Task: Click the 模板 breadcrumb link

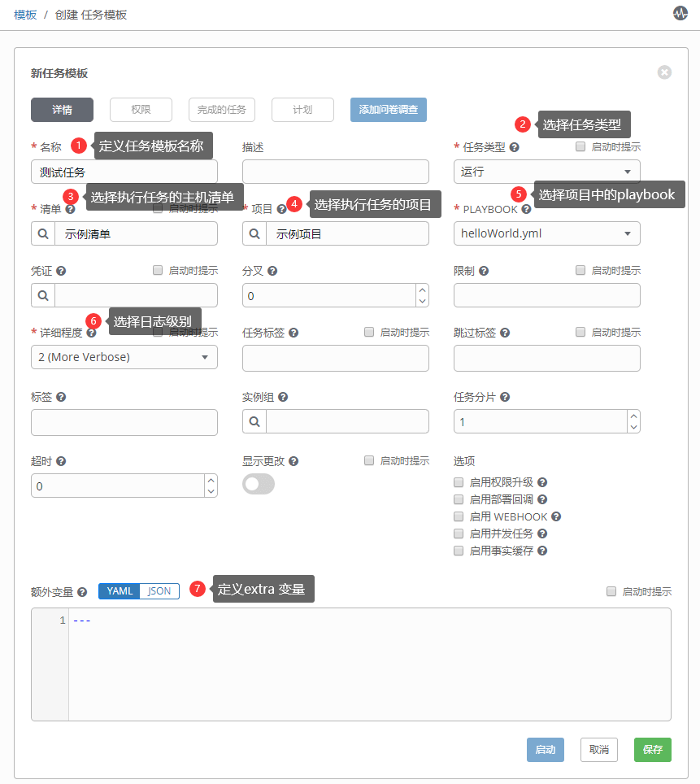Action: (x=25, y=15)
